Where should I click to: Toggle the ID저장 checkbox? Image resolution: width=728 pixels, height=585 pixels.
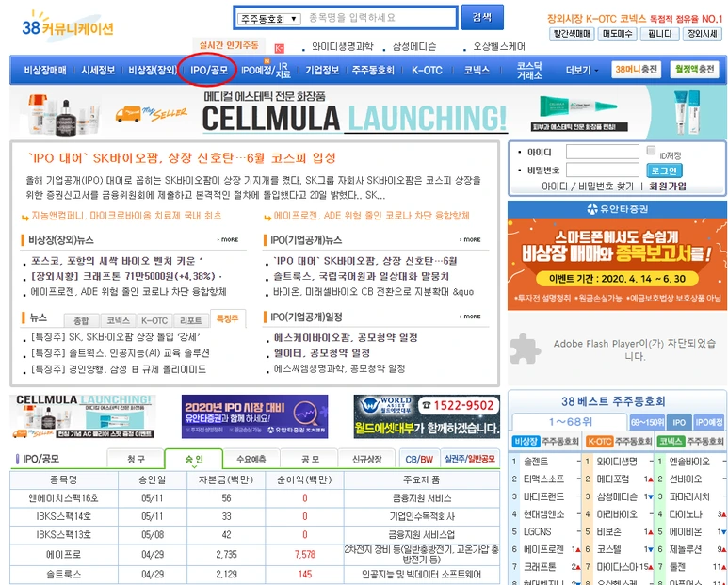pyautogui.click(x=651, y=151)
